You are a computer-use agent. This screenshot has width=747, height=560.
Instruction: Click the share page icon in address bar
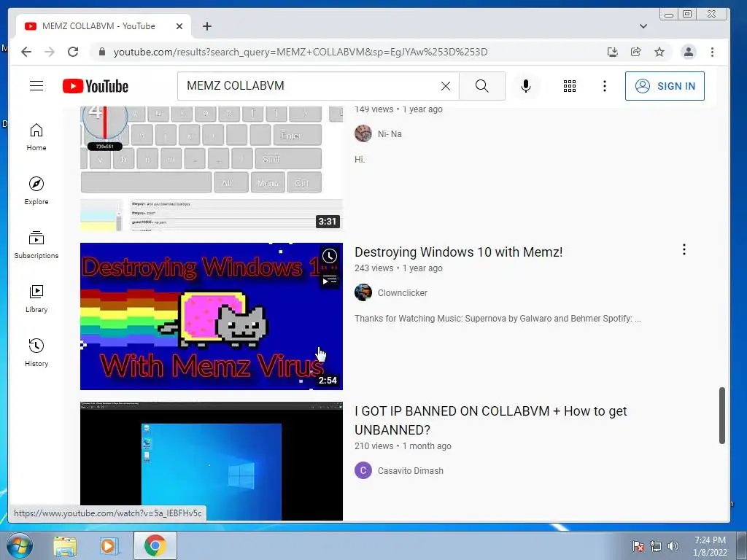point(636,52)
